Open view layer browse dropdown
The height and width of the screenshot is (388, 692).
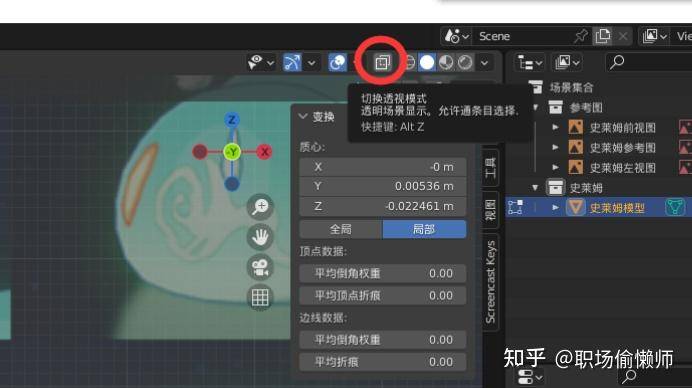click(654, 36)
